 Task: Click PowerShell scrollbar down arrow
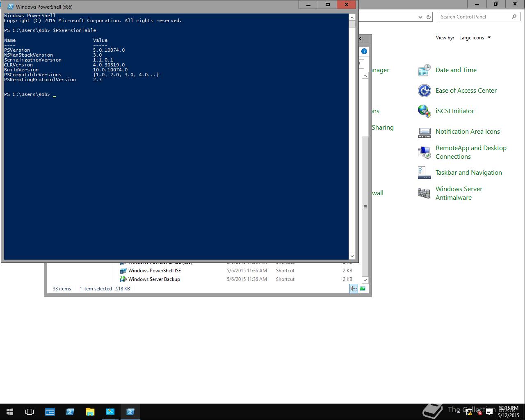click(x=352, y=256)
